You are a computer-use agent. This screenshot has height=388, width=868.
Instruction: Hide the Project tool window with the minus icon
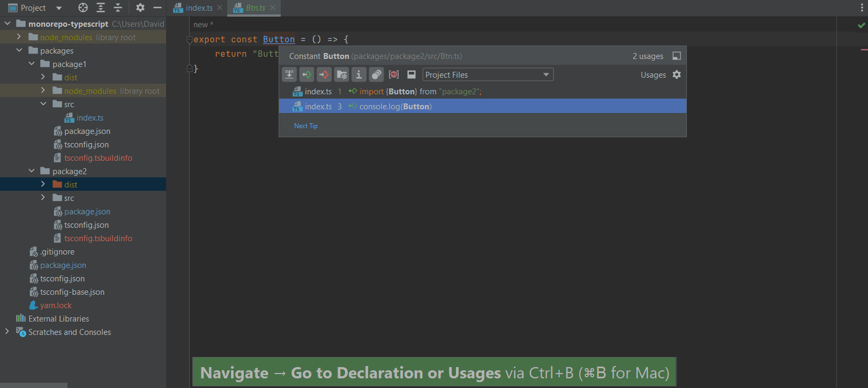[x=158, y=8]
